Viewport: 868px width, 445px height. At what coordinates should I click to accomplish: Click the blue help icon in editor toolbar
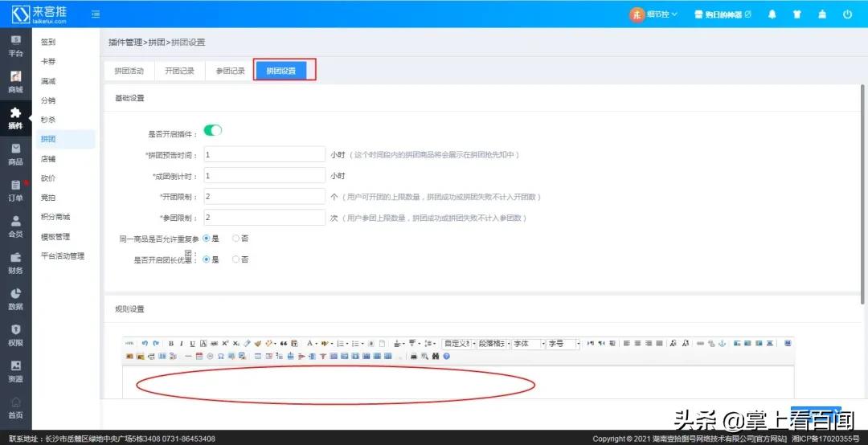pos(446,356)
